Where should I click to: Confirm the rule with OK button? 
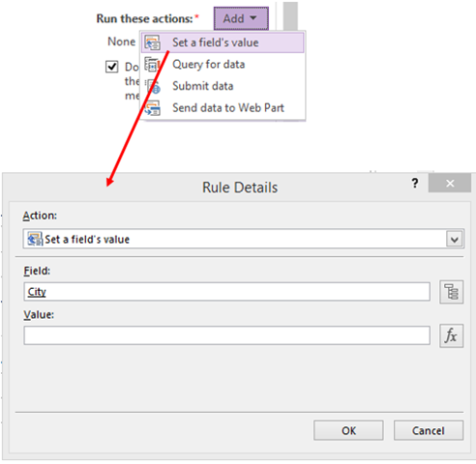click(348, 430)
